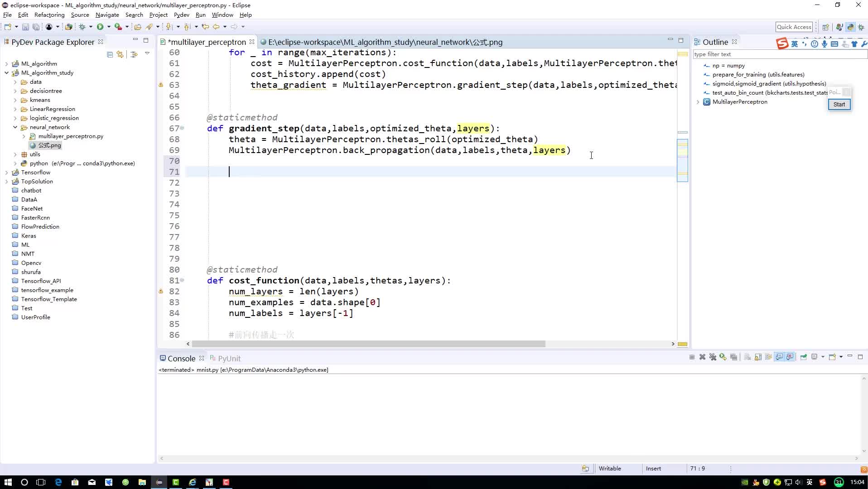Click the Back navigation arrow icon

217,27
